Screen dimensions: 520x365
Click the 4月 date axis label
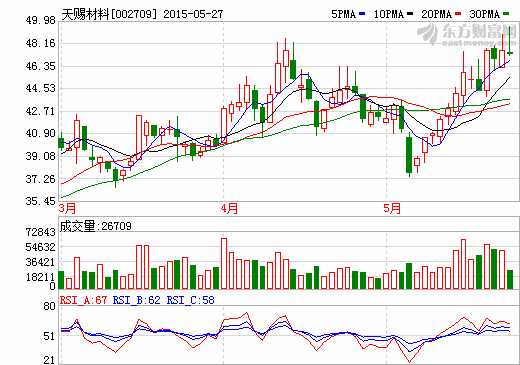(229, 208)
